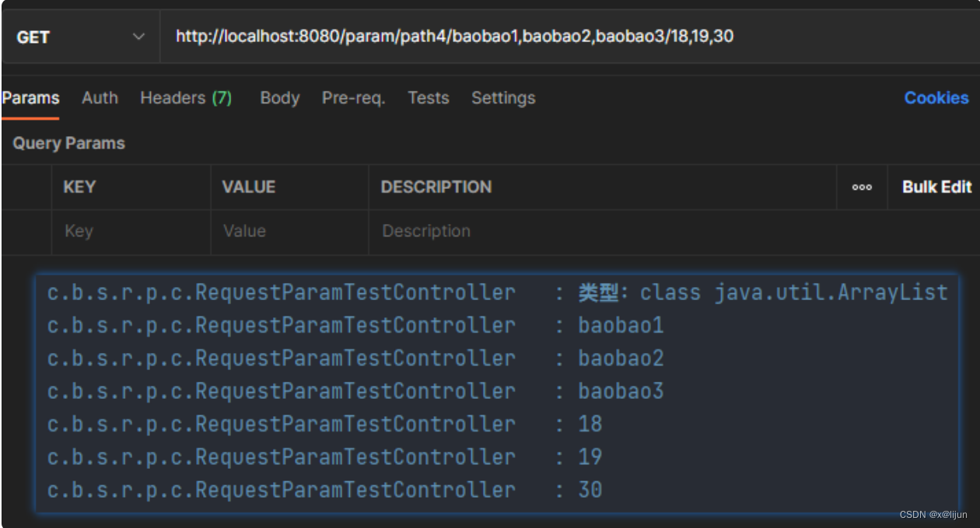
Task: Click the DESCRIPTION column header
Action: click(x=436, y=187)
